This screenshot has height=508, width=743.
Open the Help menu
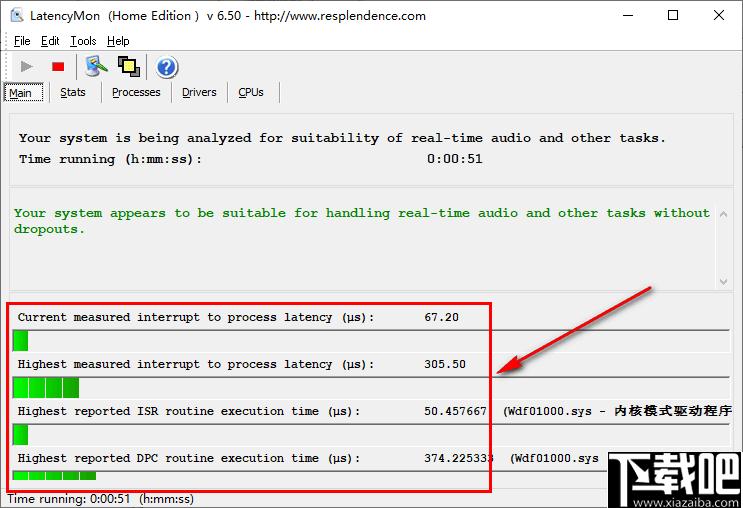118,41
